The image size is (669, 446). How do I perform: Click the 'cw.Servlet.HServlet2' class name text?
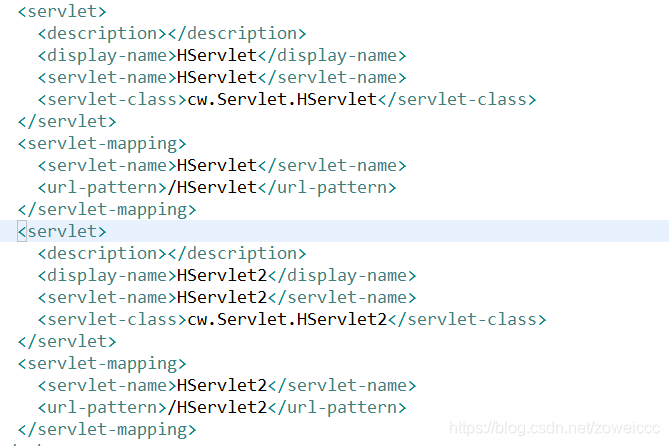287,319
